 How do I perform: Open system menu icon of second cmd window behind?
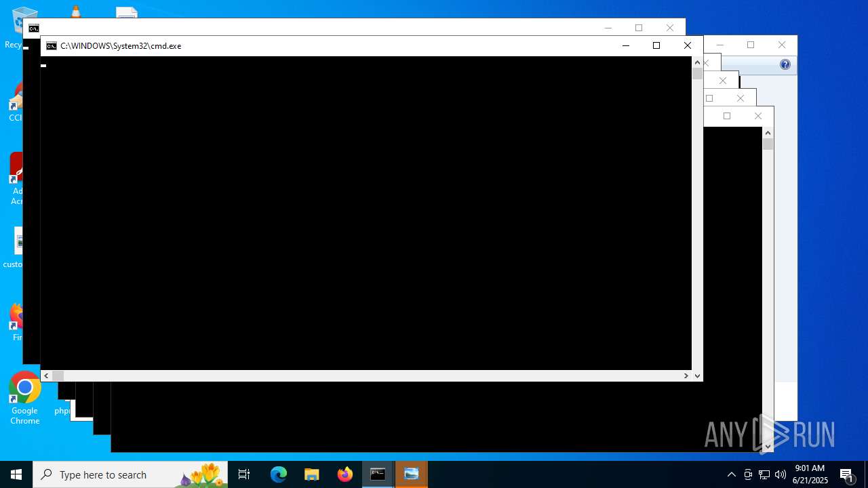[x=33, y=28]
